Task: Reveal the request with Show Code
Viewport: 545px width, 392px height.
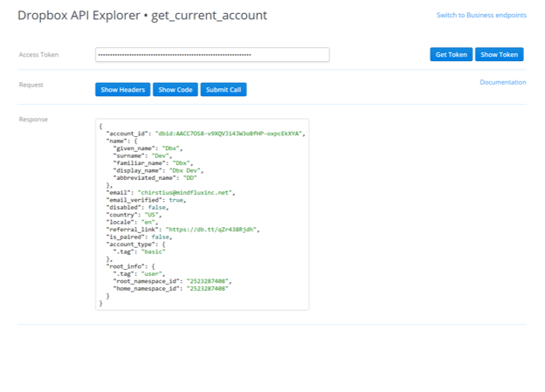Action: click(x=176, y=90)
